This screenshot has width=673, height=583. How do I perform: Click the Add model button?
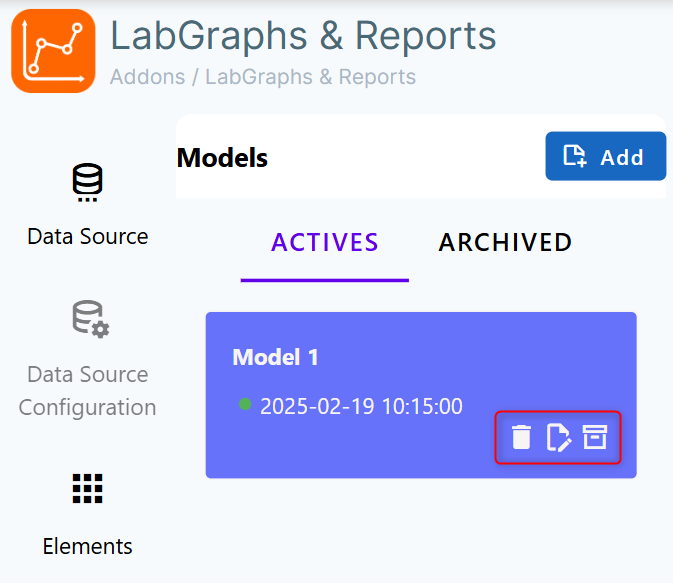[606, 156]
